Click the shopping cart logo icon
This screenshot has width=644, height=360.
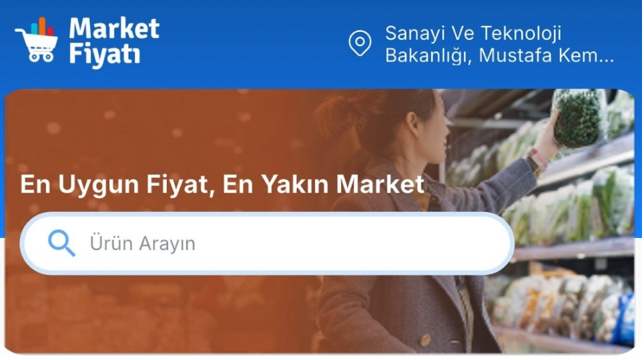coord(36,40)
